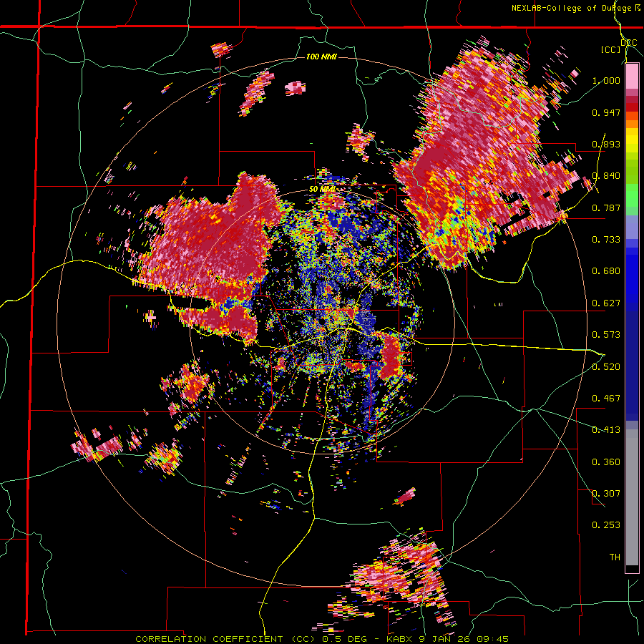Select the 0.627 scale value
Image resolution: width=644 pixels, height=644 pixels.
pos(606,303)
